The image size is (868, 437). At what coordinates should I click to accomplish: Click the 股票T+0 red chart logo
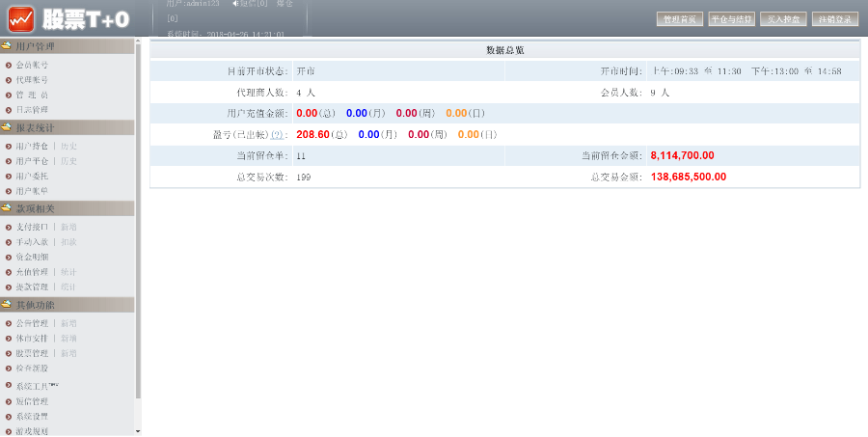tap(21, 19)
